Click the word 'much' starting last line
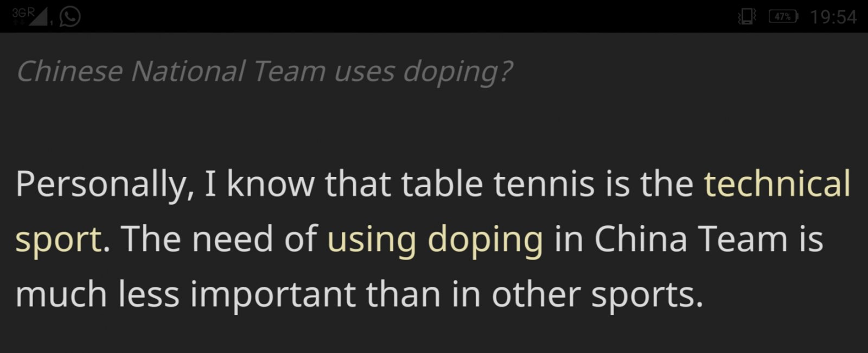Screen dimensions: 868x353 click(x=61, y=294)
